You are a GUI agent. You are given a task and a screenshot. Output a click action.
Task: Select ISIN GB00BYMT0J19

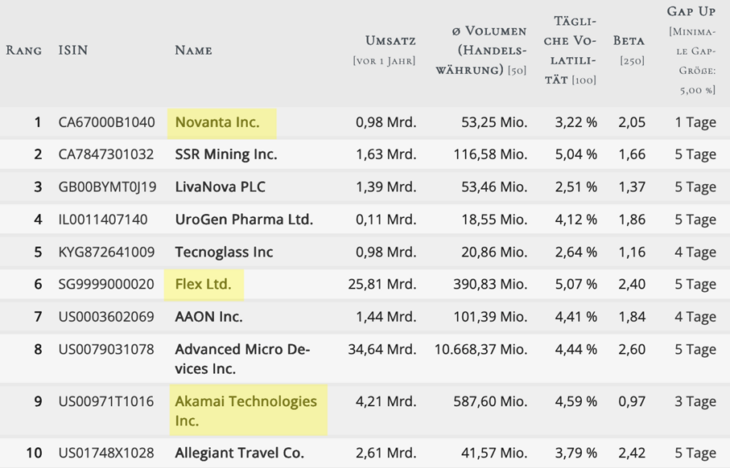coord(107,187)
